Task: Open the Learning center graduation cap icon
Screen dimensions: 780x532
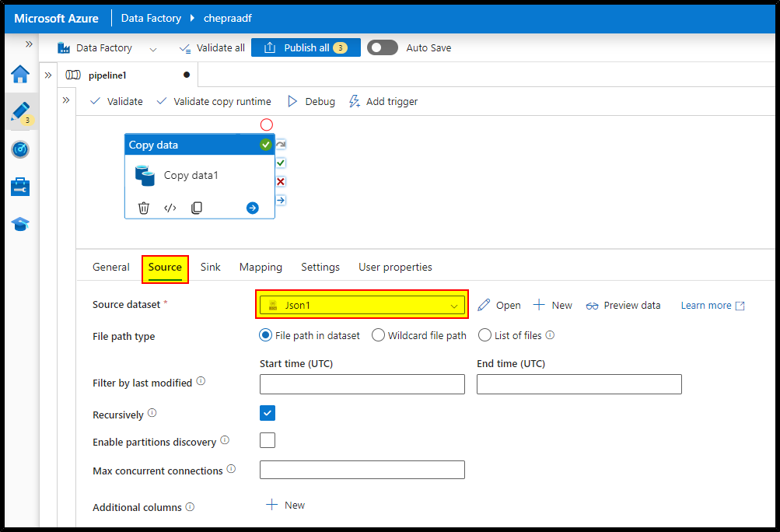Action: (20, 224)
